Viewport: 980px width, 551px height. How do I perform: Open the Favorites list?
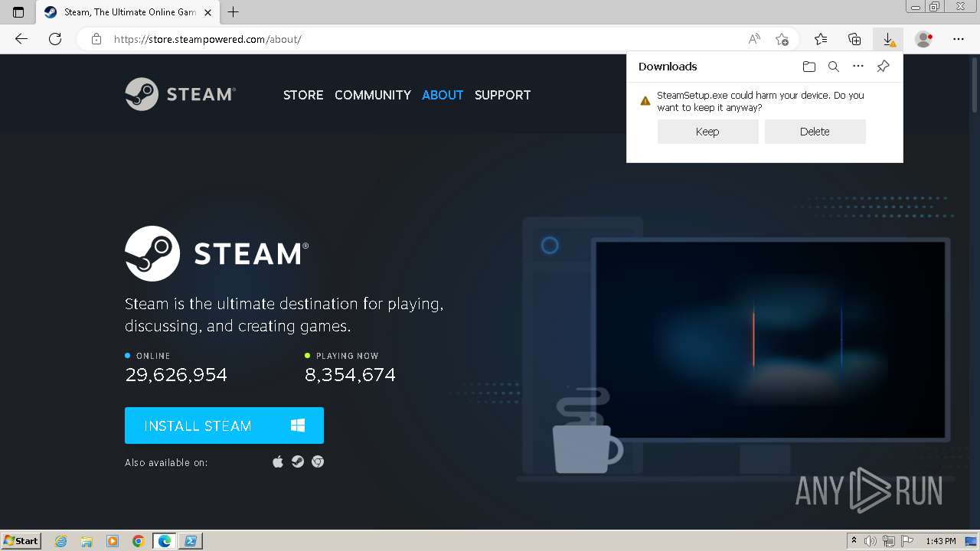click(x=821, y=39)
